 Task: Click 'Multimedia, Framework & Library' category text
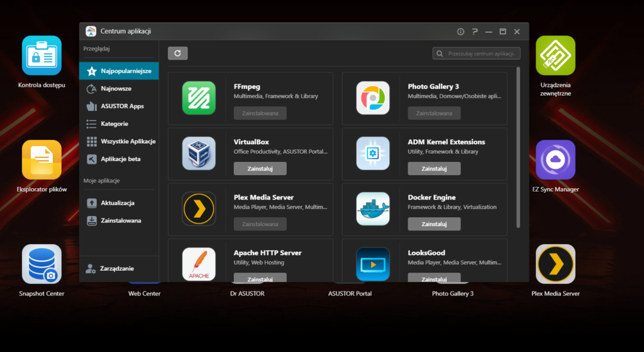click(x=276, y=96)
